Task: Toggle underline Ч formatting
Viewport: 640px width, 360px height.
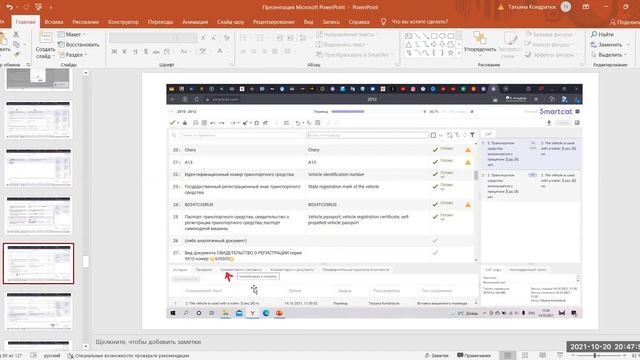Action: [x=135, y=51]
